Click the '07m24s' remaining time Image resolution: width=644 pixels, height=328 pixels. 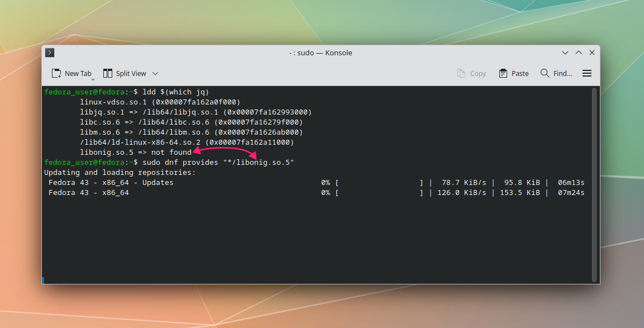[x=571, y=193]
